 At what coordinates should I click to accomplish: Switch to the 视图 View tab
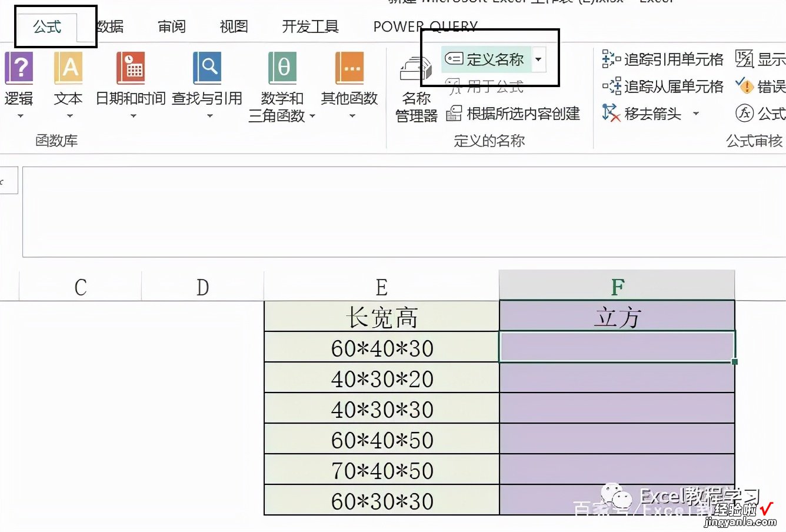(234, 26)
